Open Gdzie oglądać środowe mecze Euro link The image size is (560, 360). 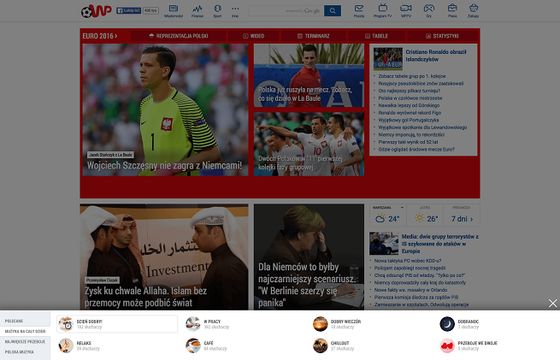click(x=416, y=150)
